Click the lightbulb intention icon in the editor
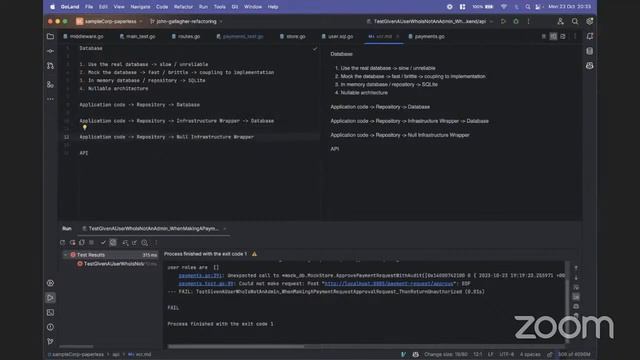Image resolution: width=640 pixels, height=360 pixels. (x=84, y=127)
